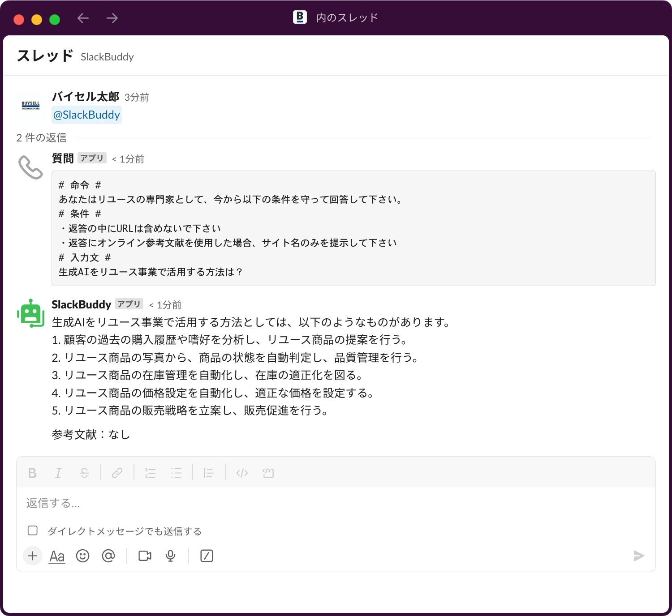672x616 pixels.
Task: Click the list item starting 2. リユース商品の写真
Action: click(x=235, y=358)
